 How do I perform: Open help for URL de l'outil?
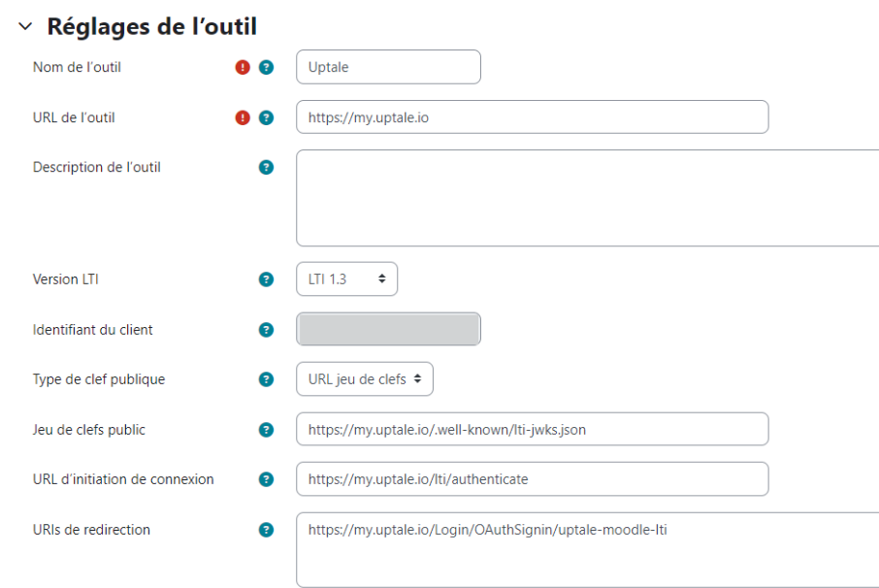[266, 117]
